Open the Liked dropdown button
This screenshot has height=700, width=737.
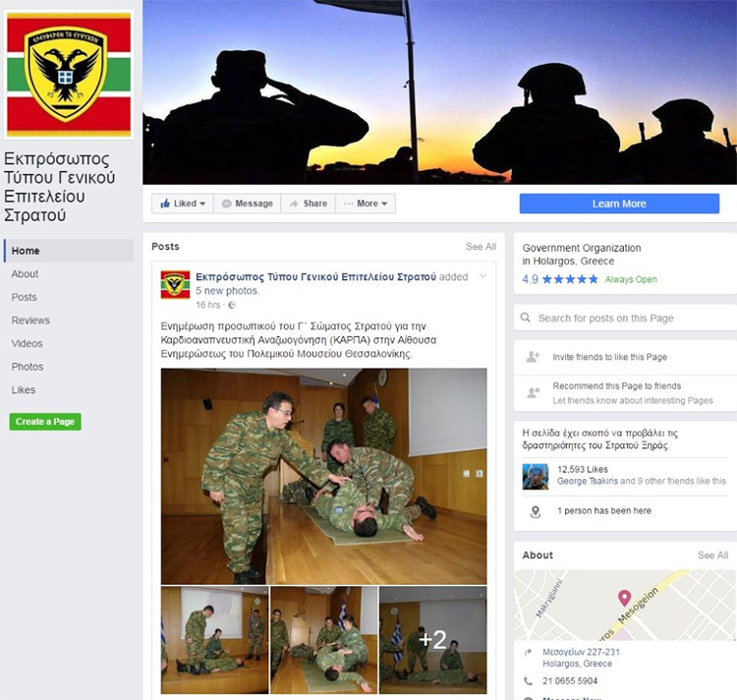(x=183, y=204)
